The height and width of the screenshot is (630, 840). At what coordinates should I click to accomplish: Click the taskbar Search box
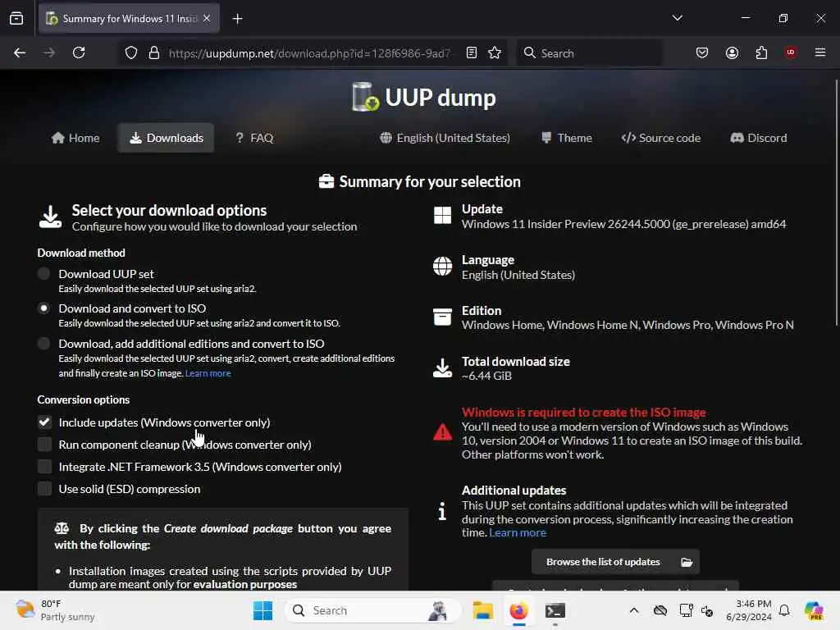373,610
